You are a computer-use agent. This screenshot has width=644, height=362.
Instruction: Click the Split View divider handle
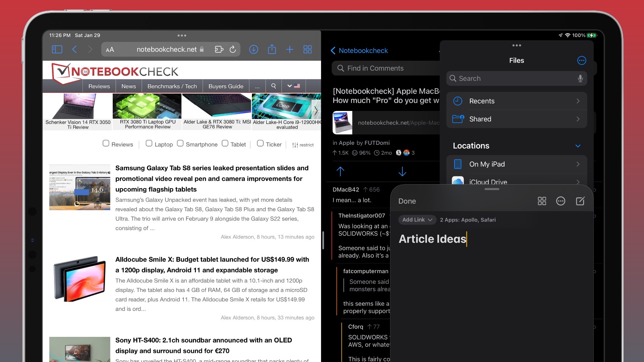(323, 240)
